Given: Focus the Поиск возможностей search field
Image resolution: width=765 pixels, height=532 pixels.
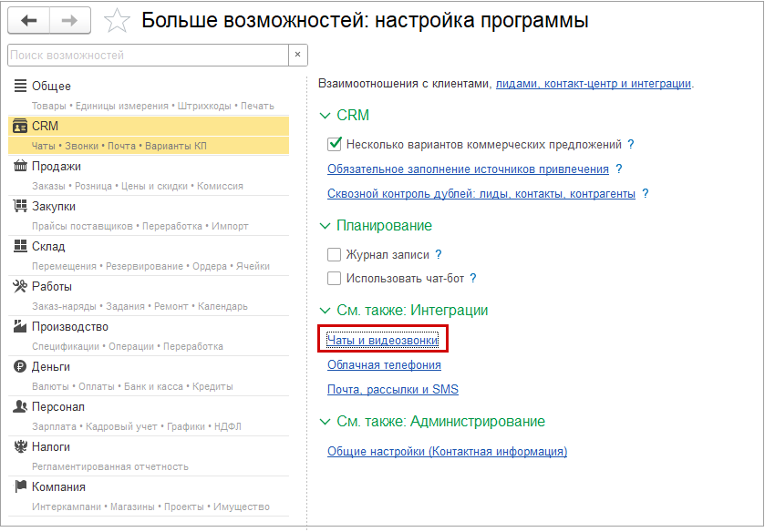Looking at the screenshot, I should pos(149,55).
